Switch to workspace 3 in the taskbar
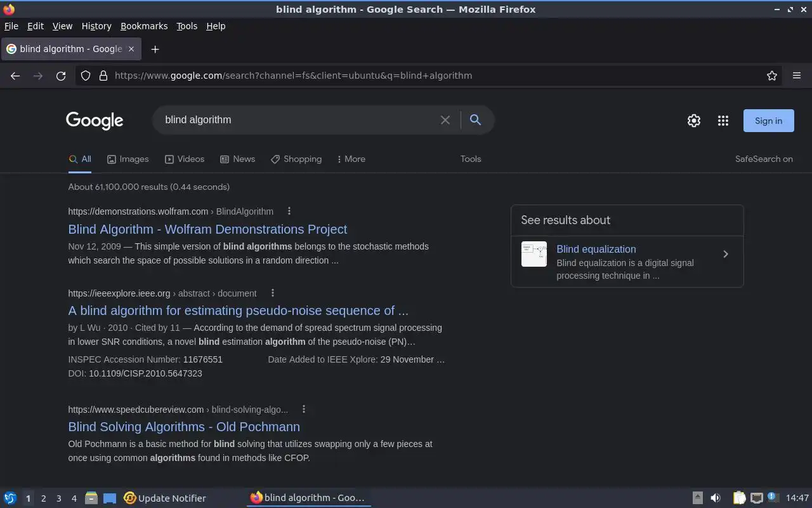The image size is (812, 508). click(x=58, y=498)
